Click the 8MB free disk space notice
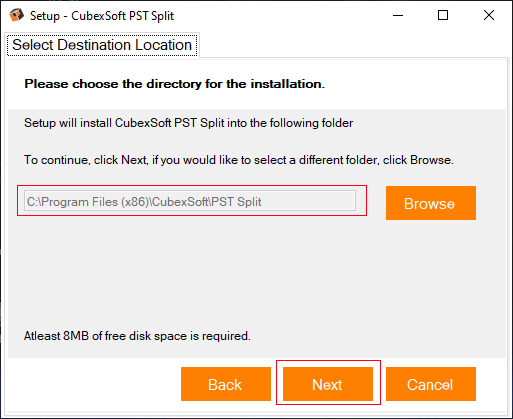513x419 pixels. [137, 336]
